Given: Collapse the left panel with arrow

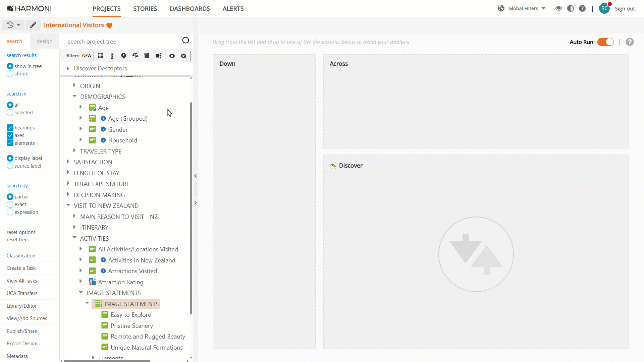Looking at the screenshot, I should pyautogui.click(x=195, y=176).
